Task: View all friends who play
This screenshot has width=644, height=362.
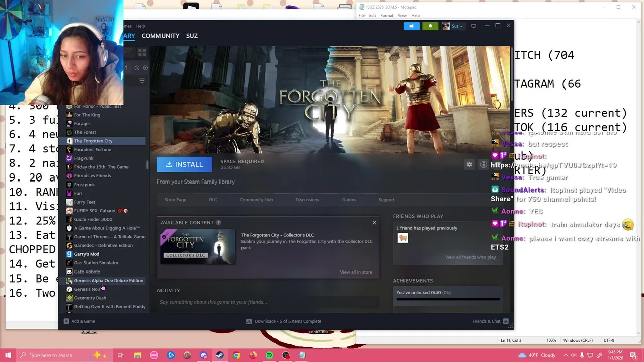Action: [470, 257]
